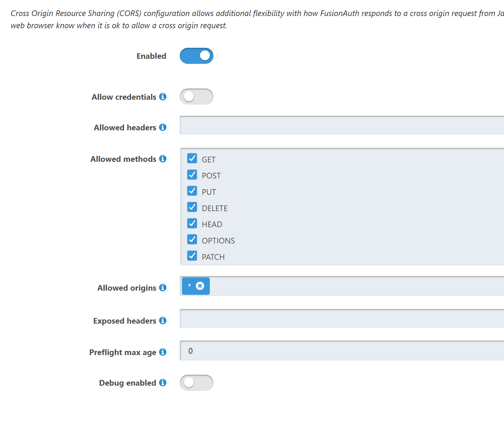This screenshot has height=432, width=504.
Task: Turn on Allow credentials switch
Action: (x=196, y=96)
